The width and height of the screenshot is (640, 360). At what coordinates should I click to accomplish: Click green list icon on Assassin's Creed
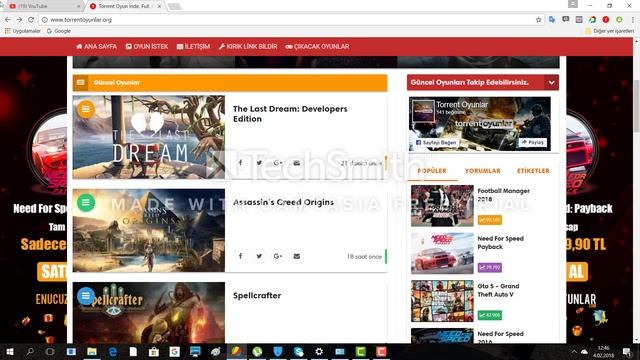[86, 202]
